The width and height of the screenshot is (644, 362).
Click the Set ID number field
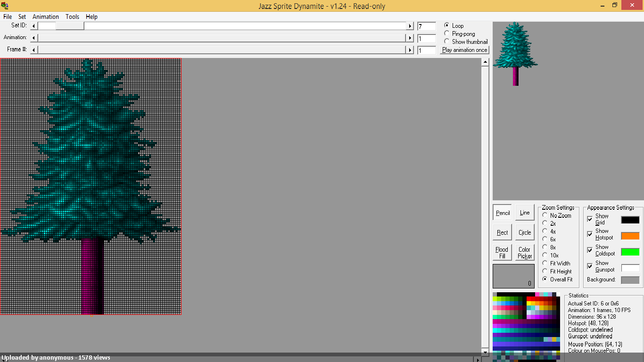[x=427, y=26]
